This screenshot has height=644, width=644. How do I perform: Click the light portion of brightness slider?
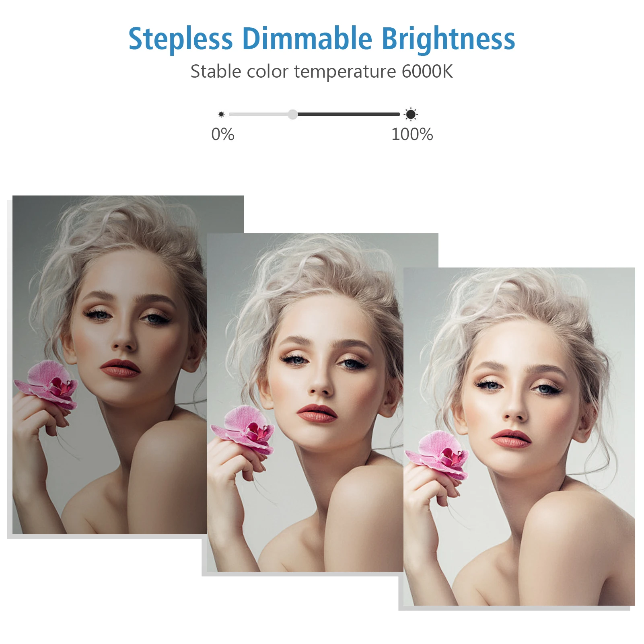pyautogui.click(x=259, y=114)
